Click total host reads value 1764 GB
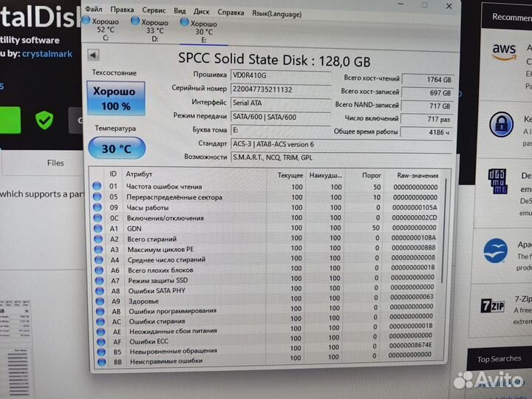This screenshot has height=399, width=532. coord(428,79)
